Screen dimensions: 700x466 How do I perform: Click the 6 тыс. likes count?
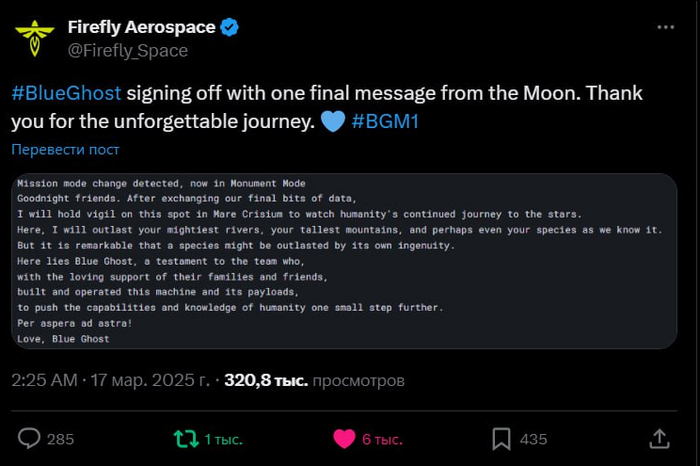pos(382,439)
